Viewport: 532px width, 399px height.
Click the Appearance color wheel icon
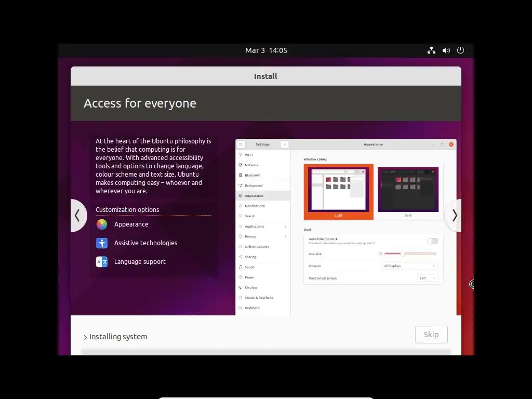point(102,224)
